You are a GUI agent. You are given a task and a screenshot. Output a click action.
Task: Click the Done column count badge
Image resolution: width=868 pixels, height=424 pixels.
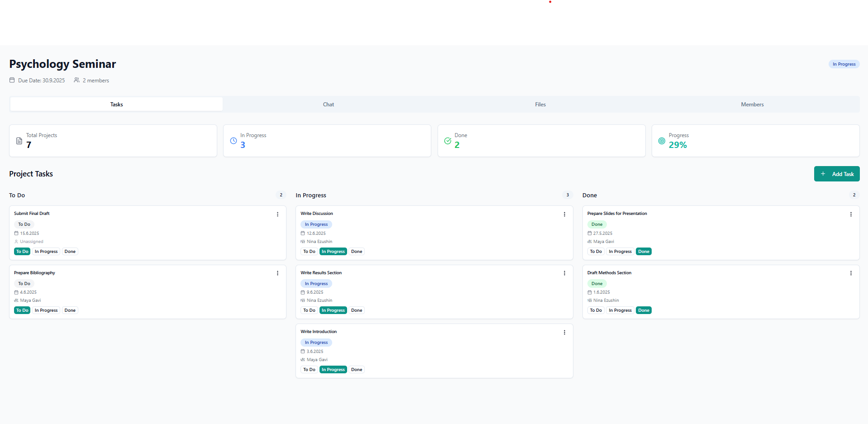coord(854,195)
